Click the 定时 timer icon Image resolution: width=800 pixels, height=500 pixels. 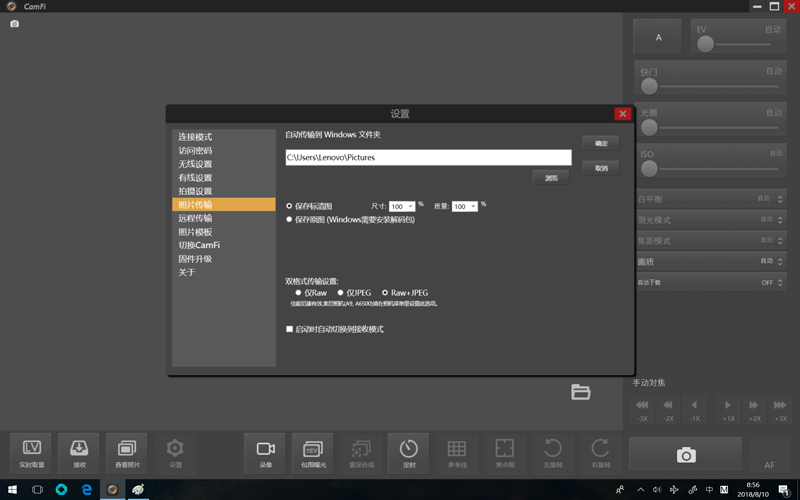(408, 452)
